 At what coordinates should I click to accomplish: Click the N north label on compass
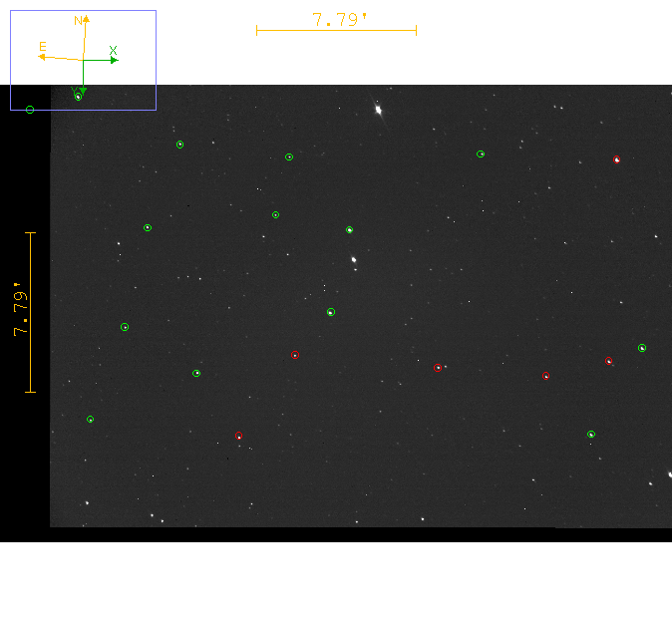click(78, 21)
